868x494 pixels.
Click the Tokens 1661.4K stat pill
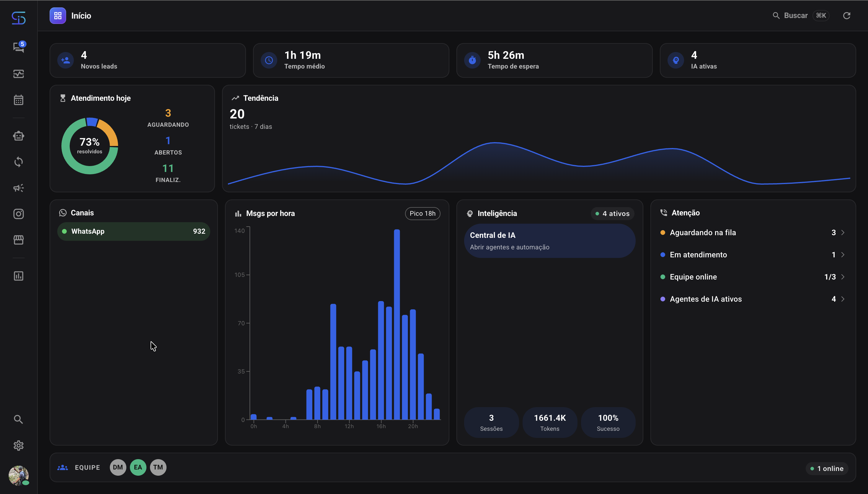[x=550, y=422]
